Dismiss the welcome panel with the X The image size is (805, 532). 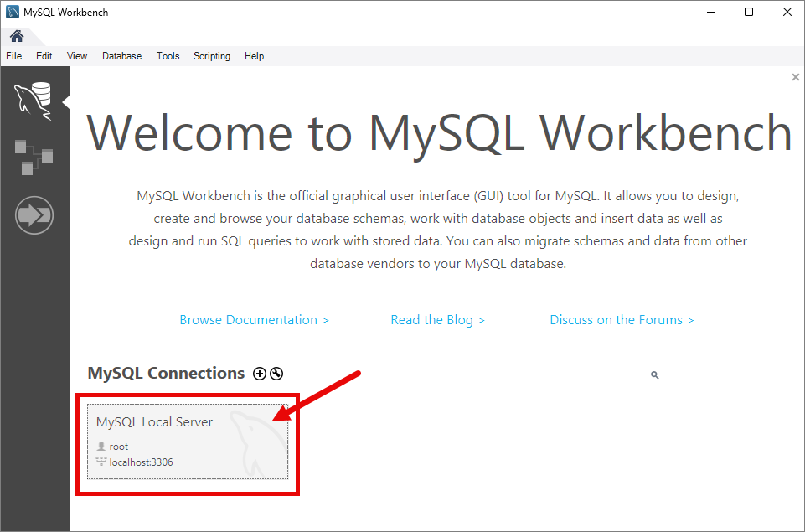795,77
